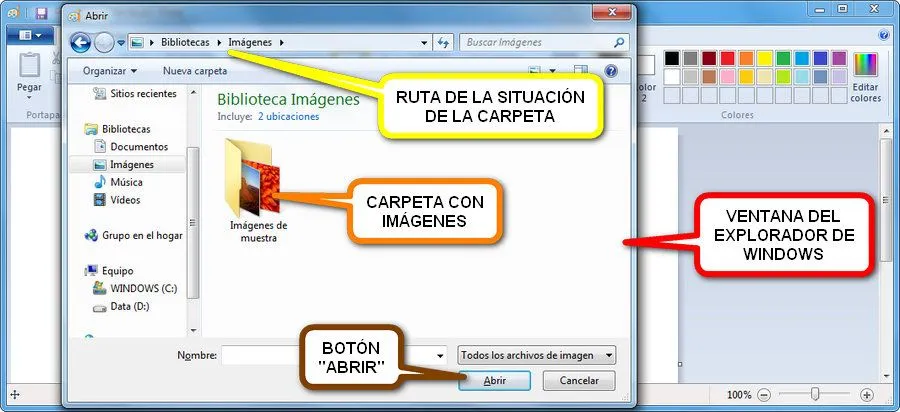Open previous locations dropdown in address bar
The width and height of the screenshot is (900, 412).
click(424, 42)
